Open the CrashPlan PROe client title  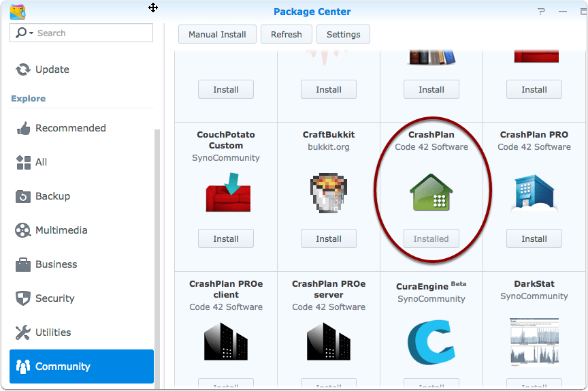click(x=226, y=289)
